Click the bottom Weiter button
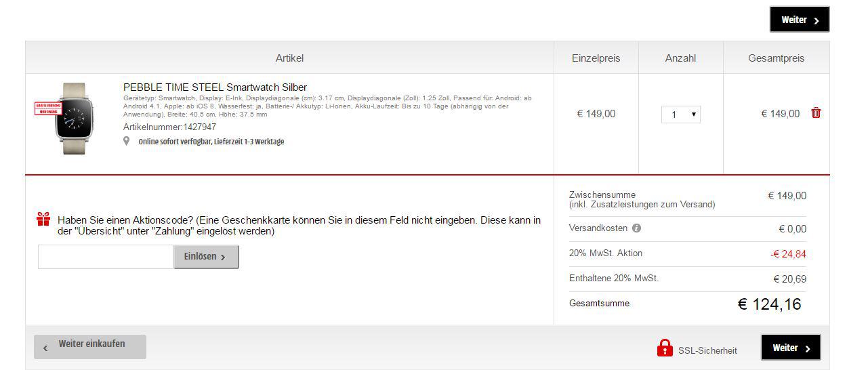The image size is (868, 370). (x=791, y=348)
